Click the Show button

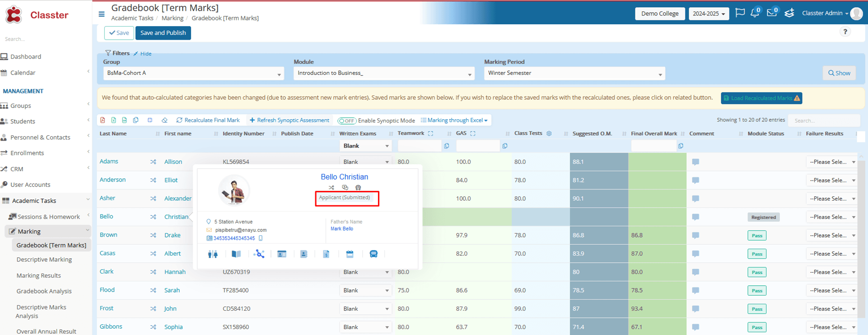pos(839,73)
